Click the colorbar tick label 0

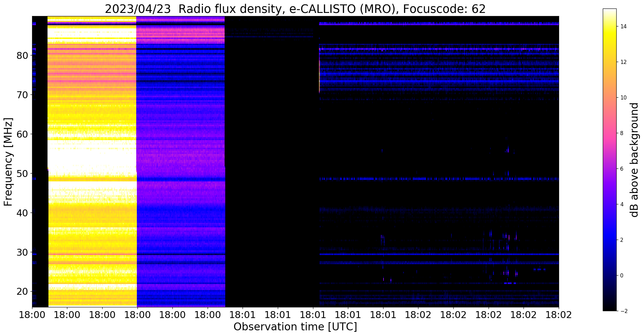621,276
